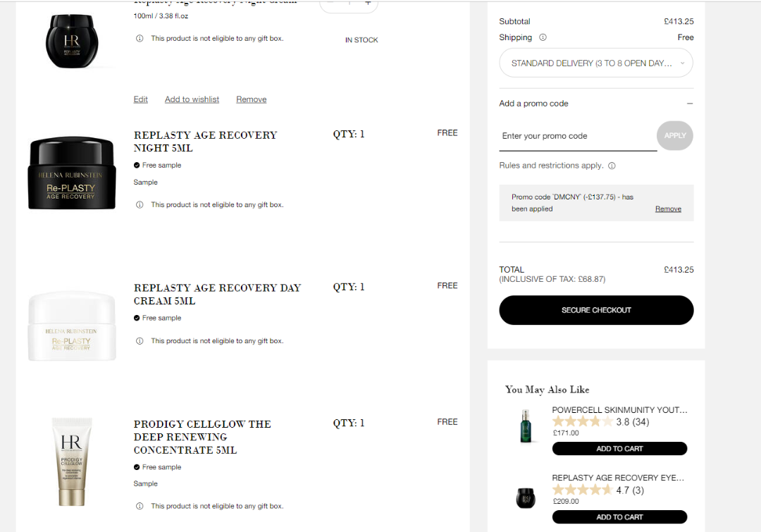Screen dimensions: 761x532
Task: Click the Apply promo code button
Action: 674,136
